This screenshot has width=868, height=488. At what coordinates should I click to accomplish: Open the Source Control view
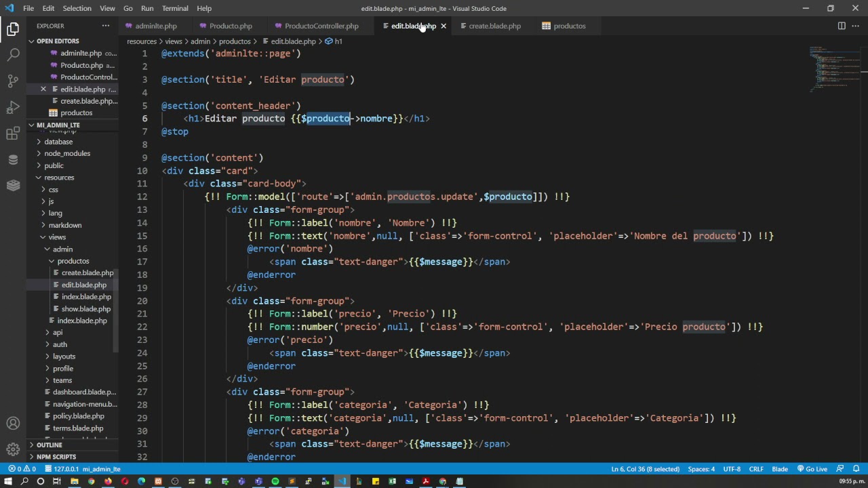point(13,81)
